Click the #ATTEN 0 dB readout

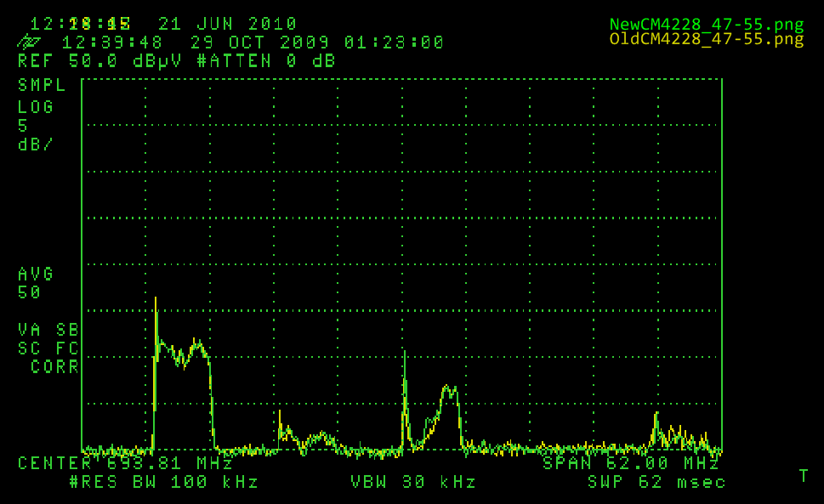[x=266, y=61]
